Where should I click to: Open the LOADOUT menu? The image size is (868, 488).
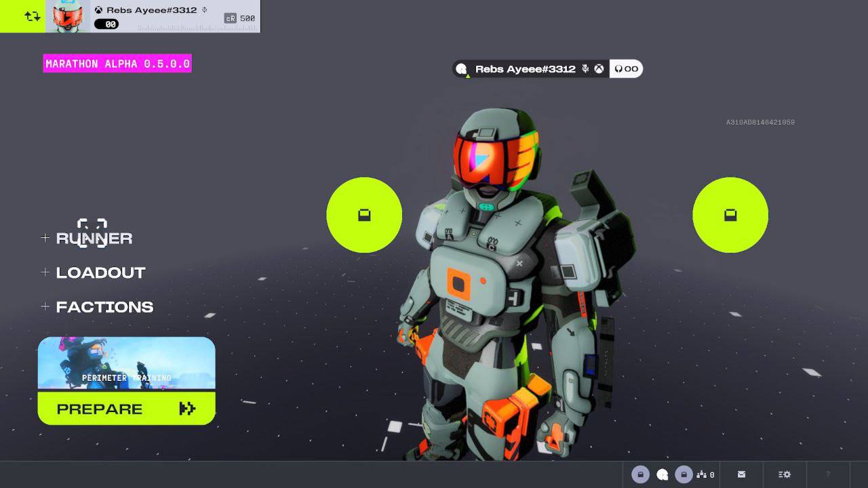click(101, 272)
